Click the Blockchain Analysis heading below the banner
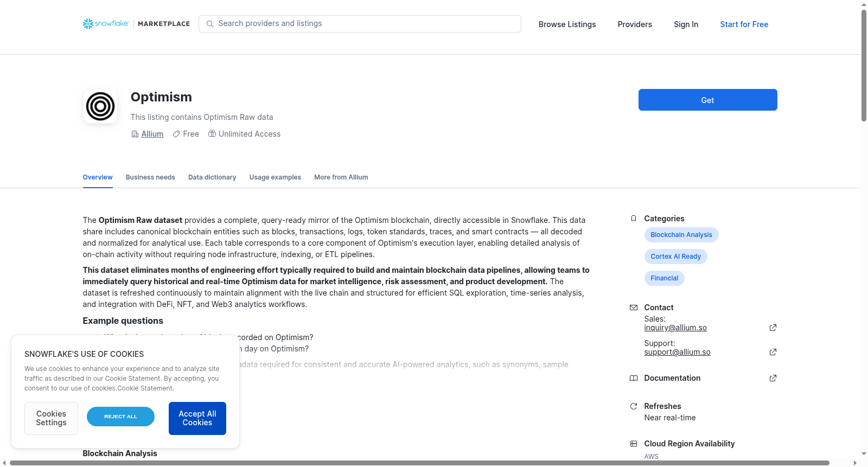Screen dimensions: 868x467 (120, 453)
